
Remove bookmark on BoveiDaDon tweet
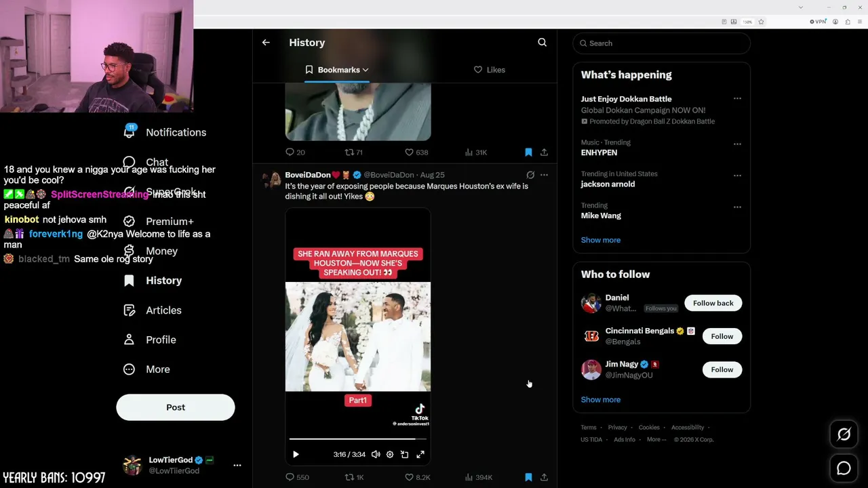[528, 477]
